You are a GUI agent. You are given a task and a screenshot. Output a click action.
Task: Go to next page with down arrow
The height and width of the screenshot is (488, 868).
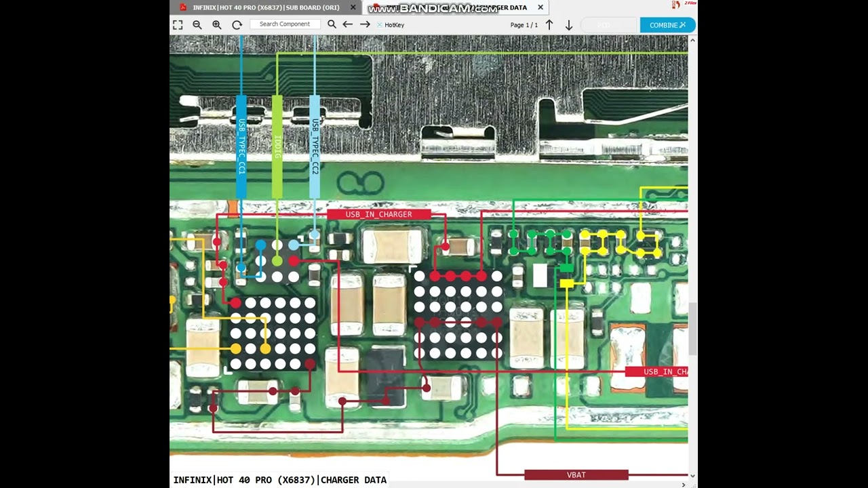pos(569,25)
